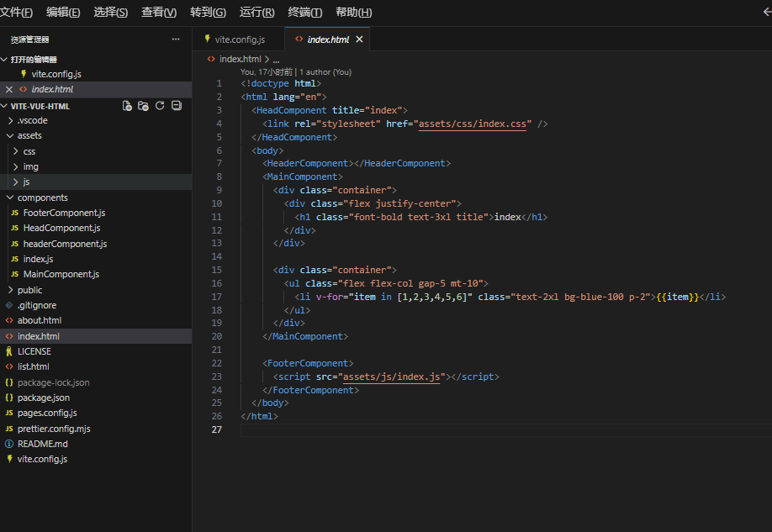Image resolution: width=772 pixels, height=532 pixels.
Task: Click the git blame author annotation above line 1
Action: [296, 72]
